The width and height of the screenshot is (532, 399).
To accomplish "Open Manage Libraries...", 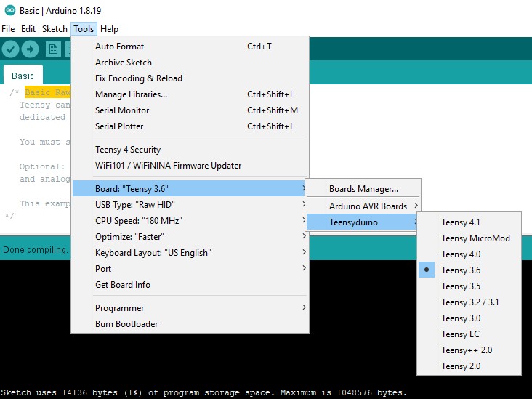I will pyautogui.click(x=190, y=94).
